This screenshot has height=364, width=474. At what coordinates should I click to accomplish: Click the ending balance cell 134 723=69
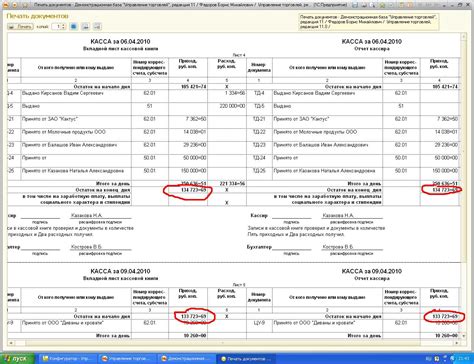point(188,190)
